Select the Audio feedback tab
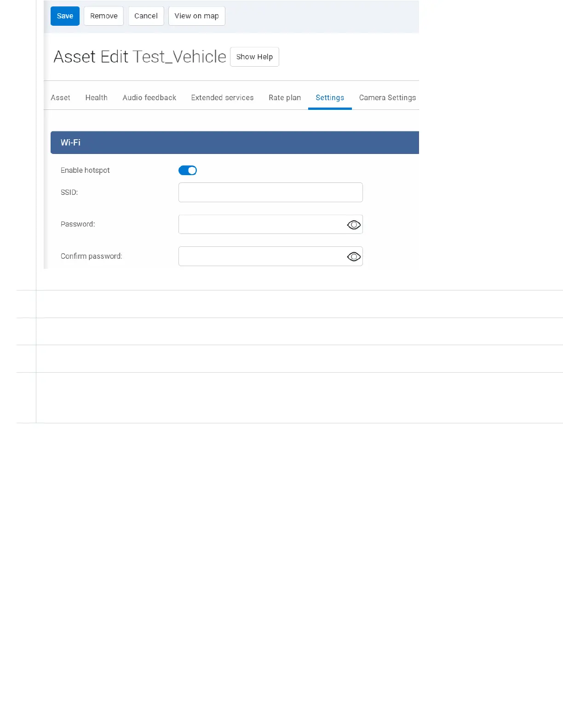Image resolution: width=563 pixels, height=728 pixels. click(x=149, y=97)
